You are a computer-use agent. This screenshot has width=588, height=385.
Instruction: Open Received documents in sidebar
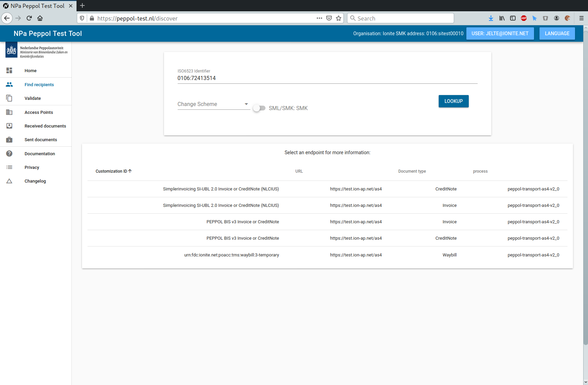[36, 126]
